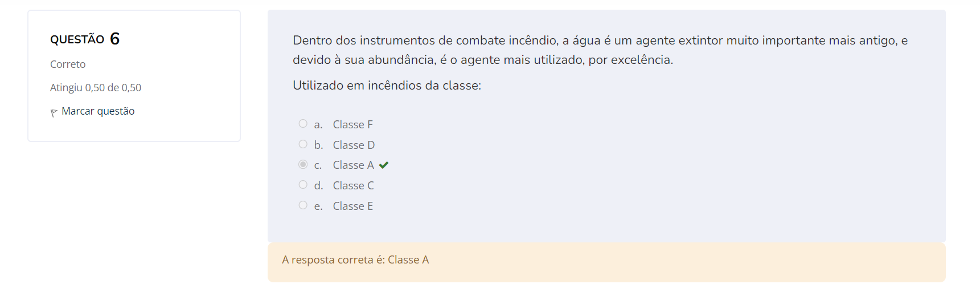Click the Classe E answer label
The image size is (980, 292).
352,206
